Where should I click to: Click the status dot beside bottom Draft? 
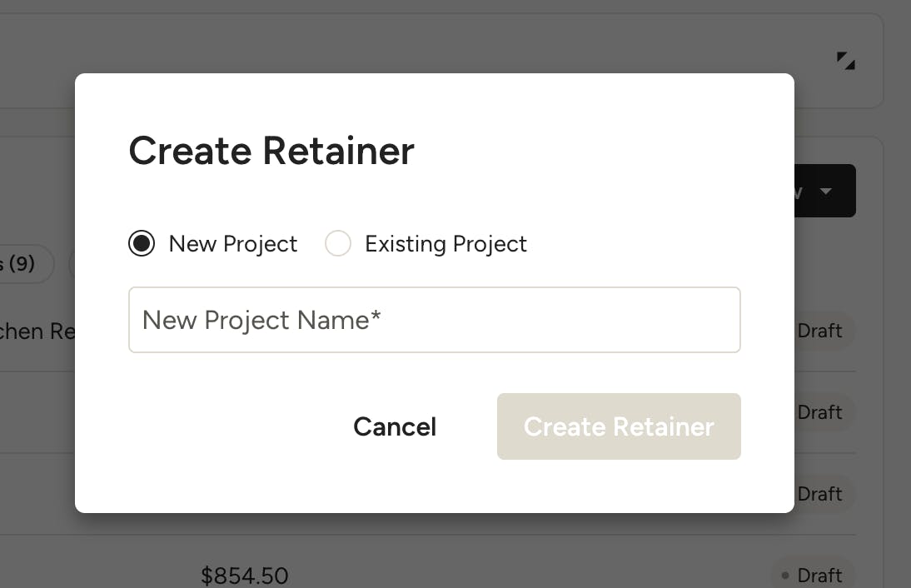(786, 576)
